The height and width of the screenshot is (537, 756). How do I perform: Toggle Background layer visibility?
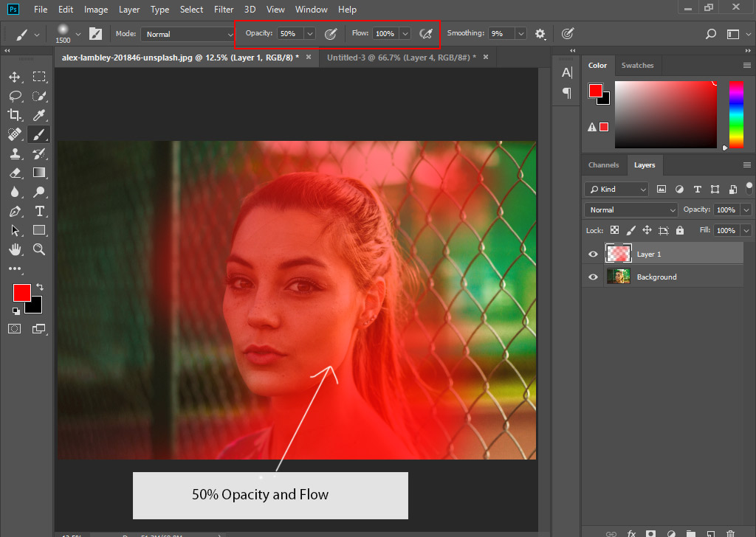[x=593, y=277]
